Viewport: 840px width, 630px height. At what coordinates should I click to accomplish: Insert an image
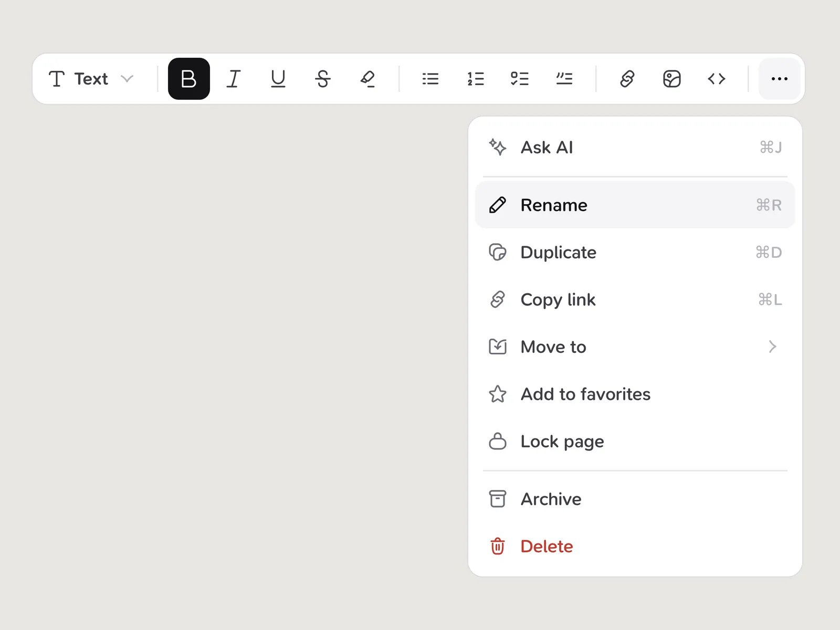coord(672,79)
